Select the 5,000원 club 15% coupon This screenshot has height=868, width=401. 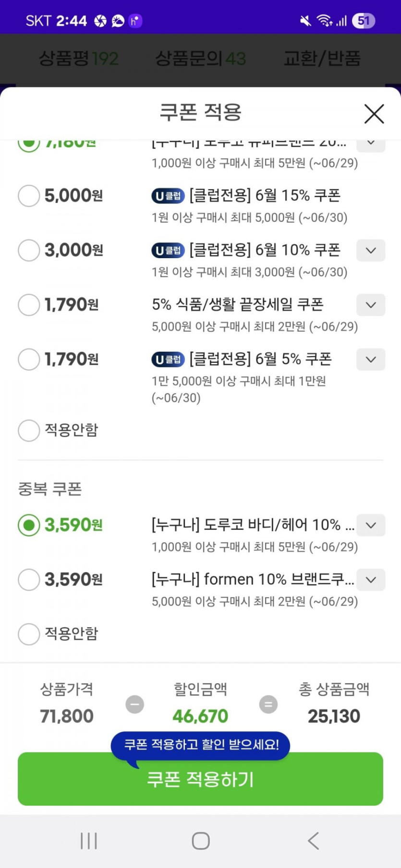29,196
